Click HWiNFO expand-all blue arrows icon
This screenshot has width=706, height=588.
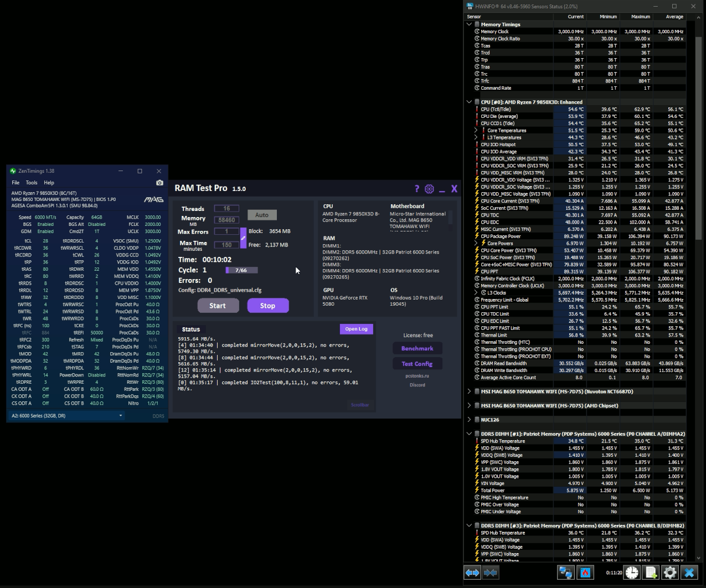[x=472, y=572]
